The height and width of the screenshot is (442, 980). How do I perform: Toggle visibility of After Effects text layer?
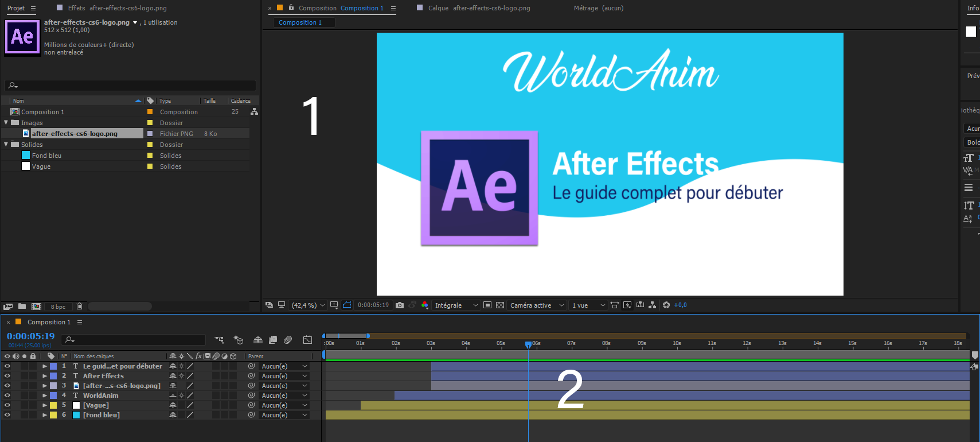7,376
